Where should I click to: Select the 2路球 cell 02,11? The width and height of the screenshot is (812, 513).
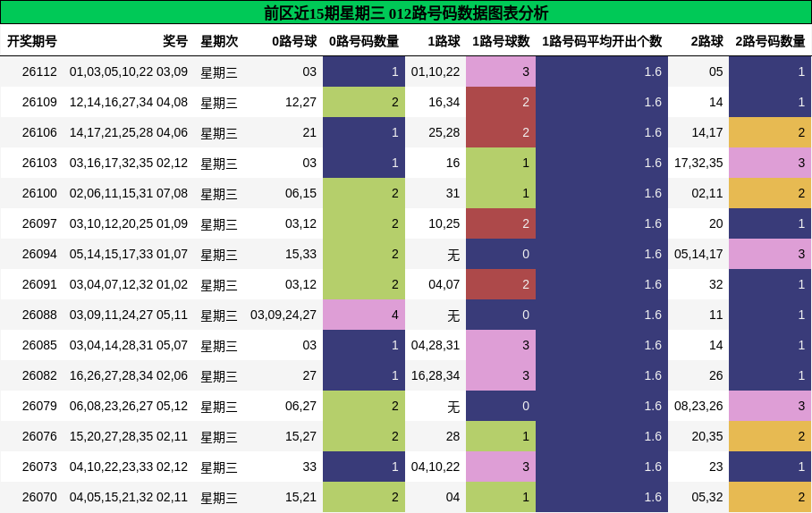[x=707, y=194]
